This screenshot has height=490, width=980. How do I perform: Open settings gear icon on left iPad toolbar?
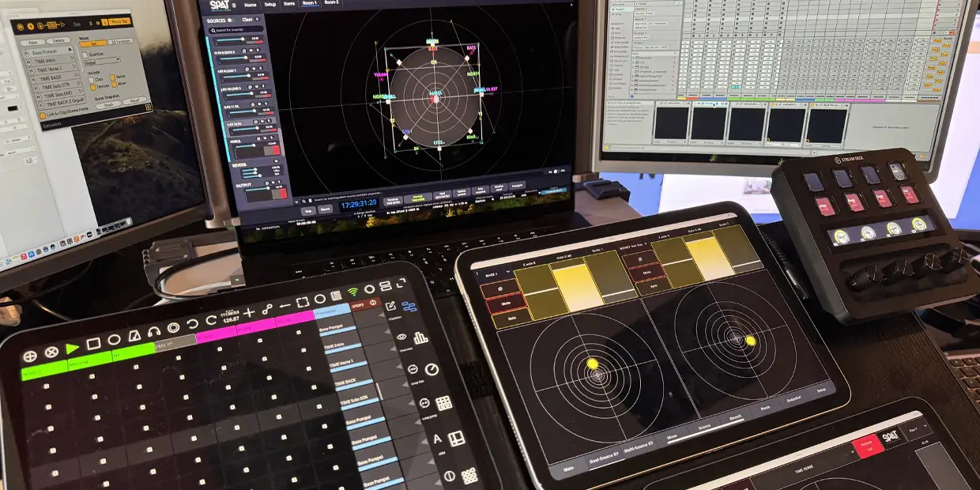coord(369,288)
